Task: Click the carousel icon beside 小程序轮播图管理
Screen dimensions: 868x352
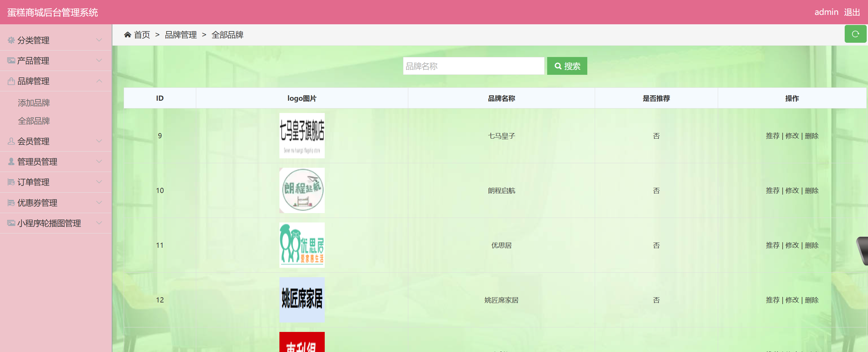Action: pyautogui.click(x=10, y=223)
